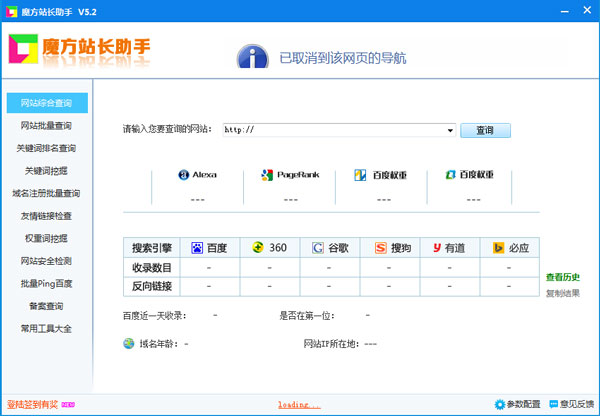The width and height of the screenshot is (600, 416).
Task: Open 权重词挖掘 in sidebar
Action: [x=46, y=238]
